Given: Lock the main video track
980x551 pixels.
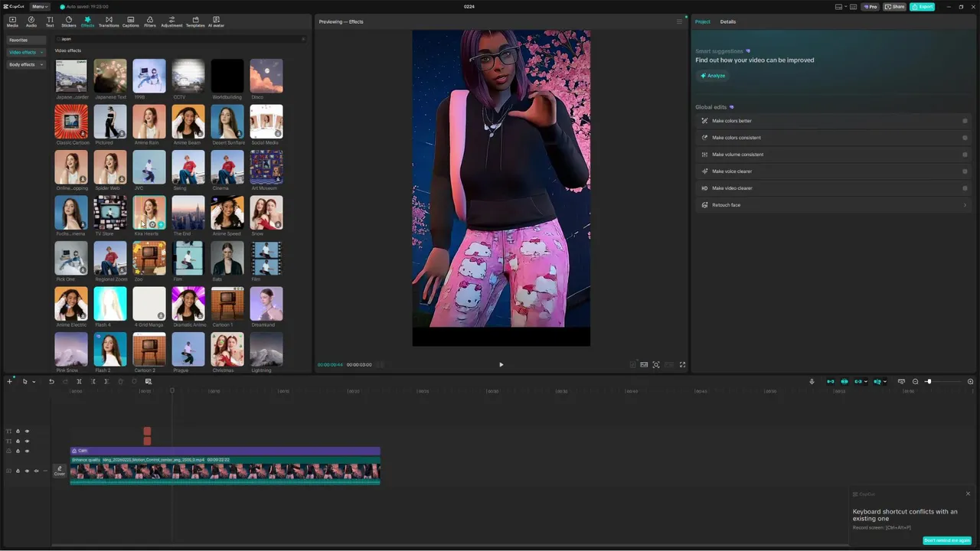Looking at the screenshot, I should [18, 471].
